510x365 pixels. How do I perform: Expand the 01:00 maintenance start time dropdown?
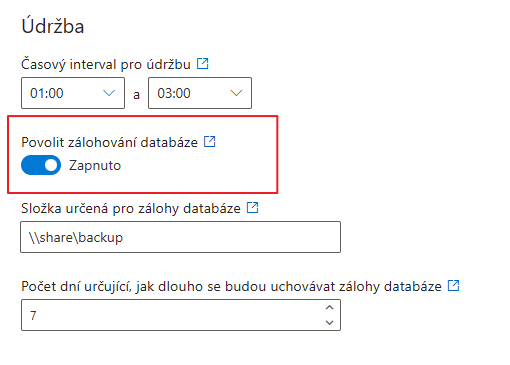73,93
